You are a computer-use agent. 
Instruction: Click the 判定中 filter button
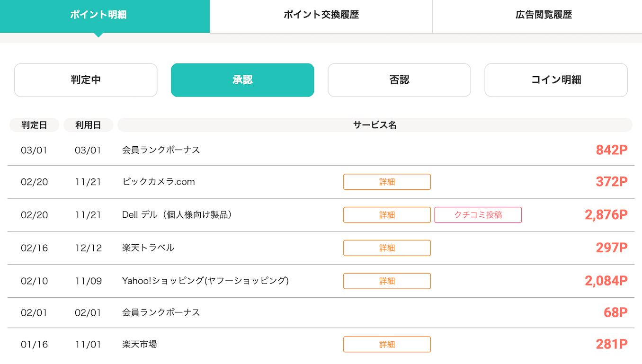tap(85, 80)
